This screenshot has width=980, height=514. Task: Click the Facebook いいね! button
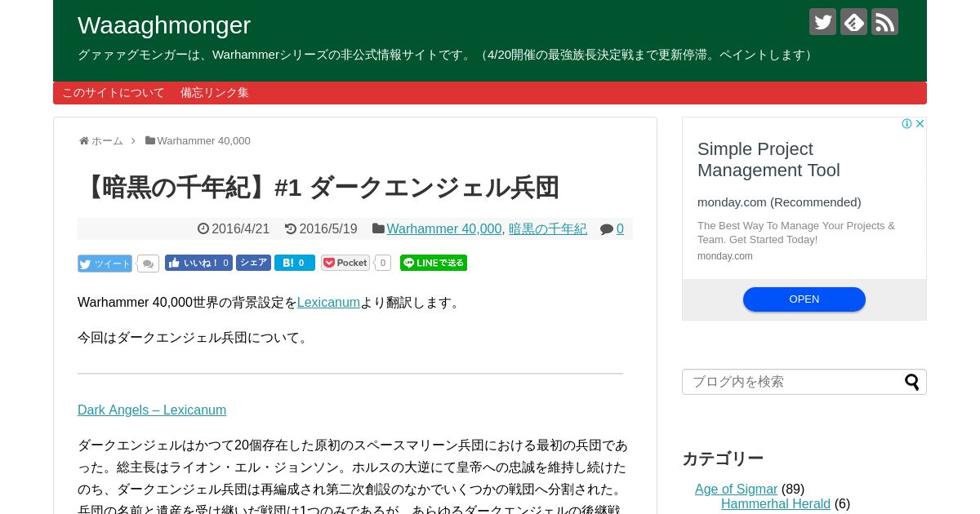198,263
